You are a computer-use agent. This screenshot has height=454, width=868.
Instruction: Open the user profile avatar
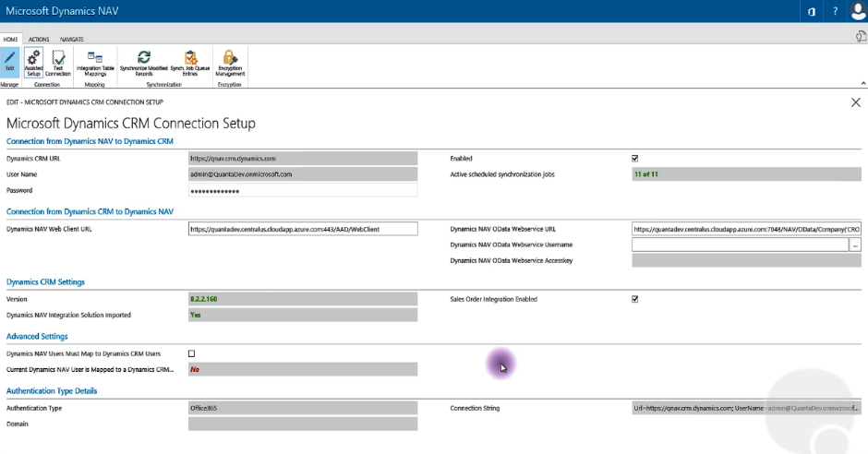858,11
